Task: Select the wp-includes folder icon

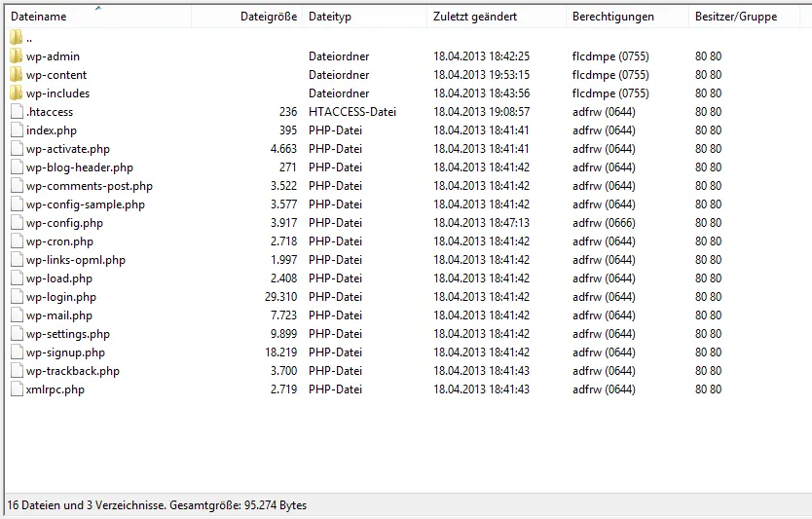Action: (x=16, y=93)
